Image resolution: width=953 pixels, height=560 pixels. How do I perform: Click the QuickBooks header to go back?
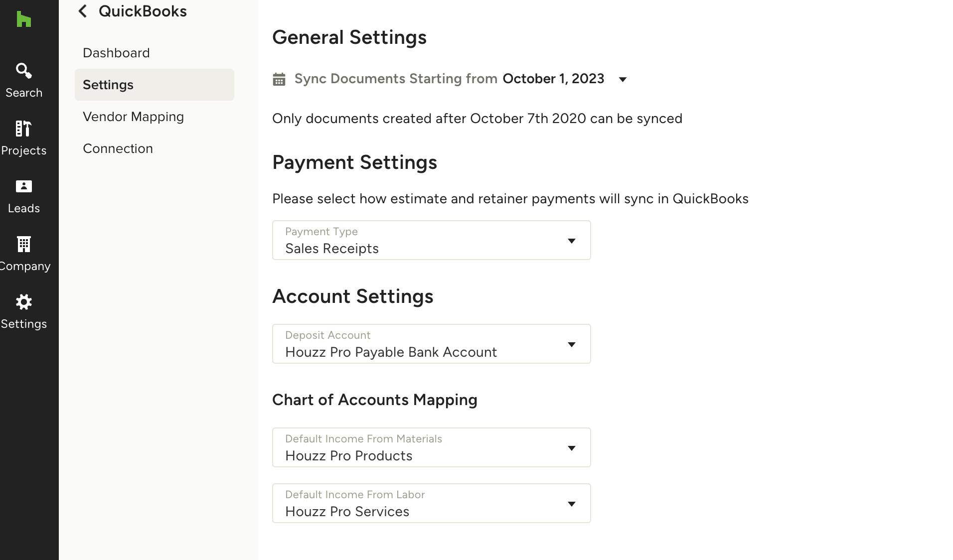[x=143, y=11]
